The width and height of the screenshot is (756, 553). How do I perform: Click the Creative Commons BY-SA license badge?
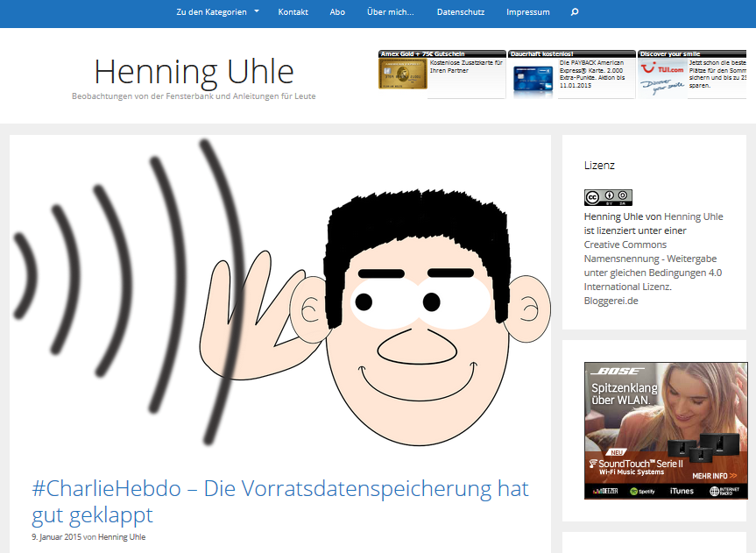608,197
